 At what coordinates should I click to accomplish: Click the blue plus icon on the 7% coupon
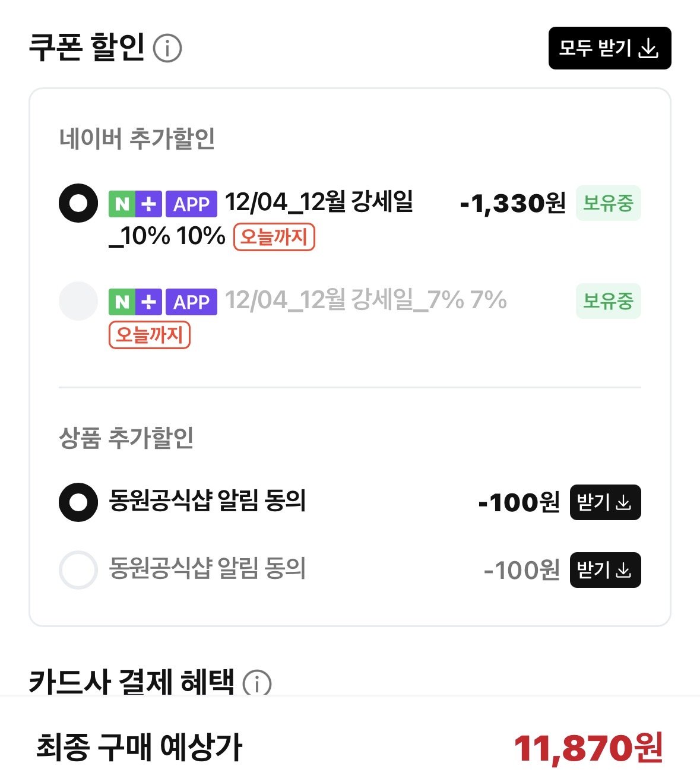click(x=148, y=302)
